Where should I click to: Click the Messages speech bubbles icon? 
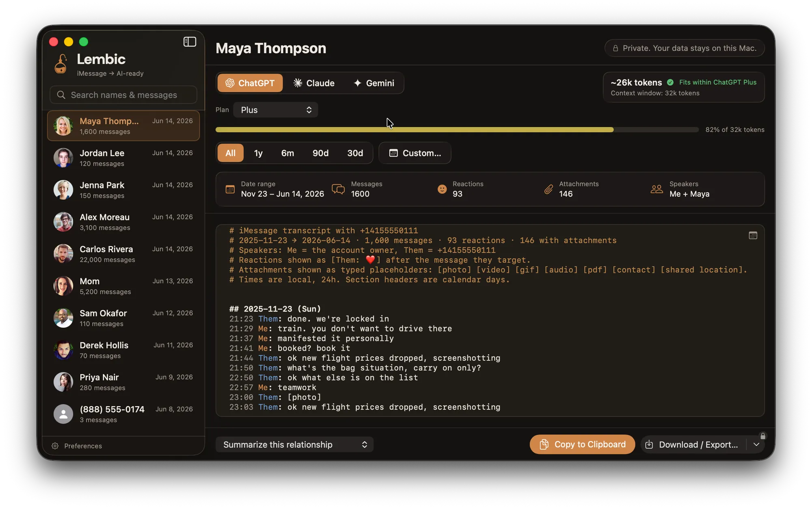pos(338,189)
